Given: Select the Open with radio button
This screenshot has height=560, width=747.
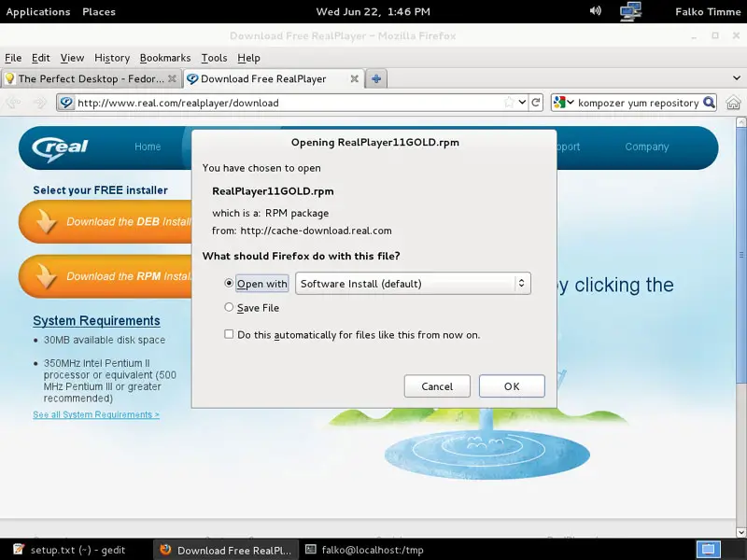Looking at the screenshot, I should (229, 283).
